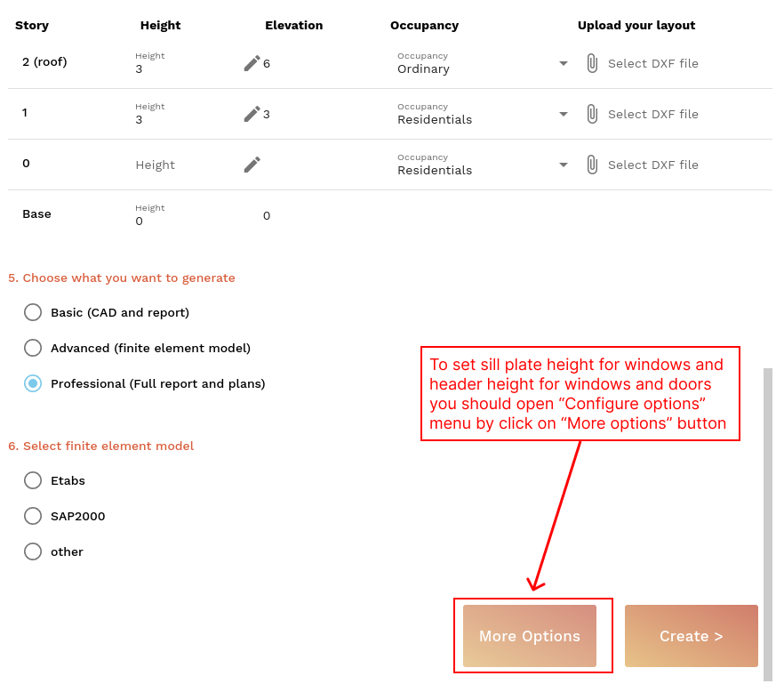Edit elevation for story 2 (roof) using pencil icon
The image size is (784, 692).
pos(251,63)
